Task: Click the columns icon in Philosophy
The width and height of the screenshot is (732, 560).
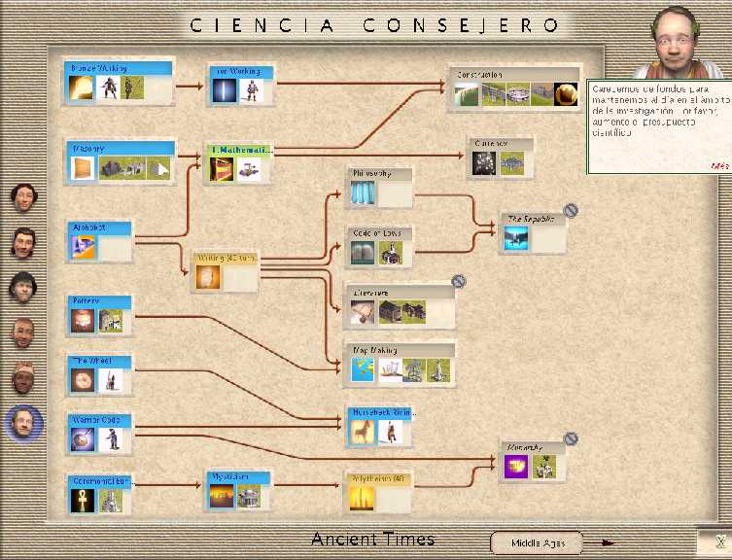Action: 362,193
